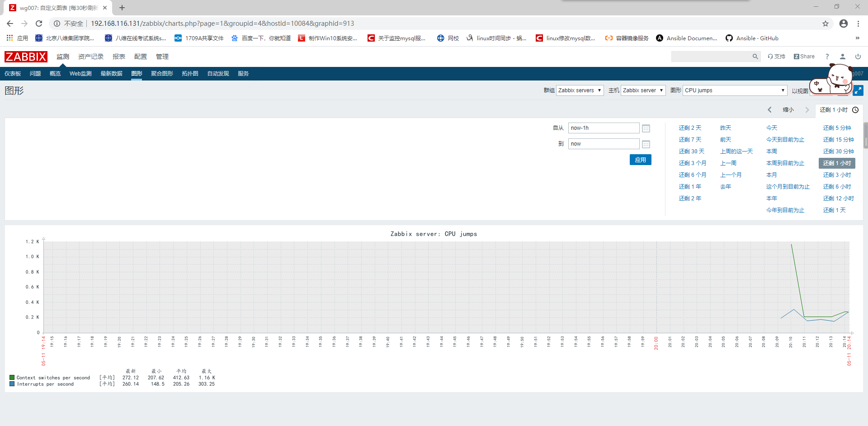Expand the graph dropdown CPU jumps
868x426 pixels.
(735, 90)
